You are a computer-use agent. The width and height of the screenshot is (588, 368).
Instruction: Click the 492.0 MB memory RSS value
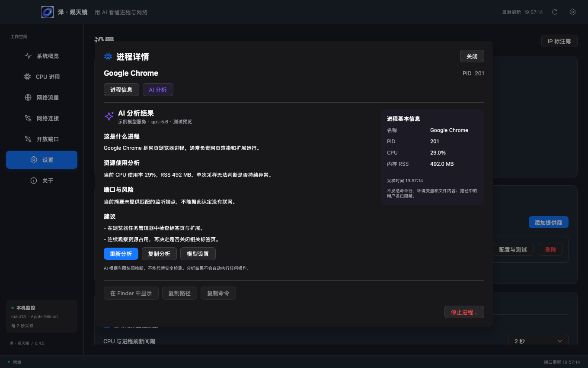442,164
